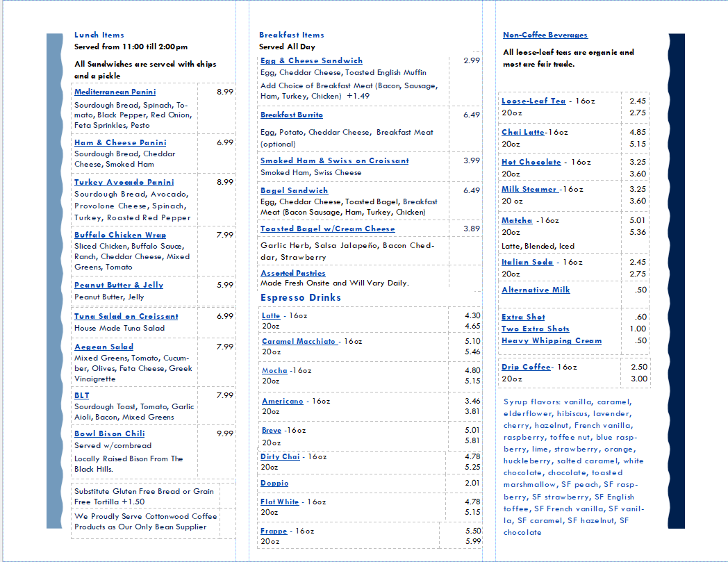Click the Assorted Pastries heading

[292, 273]
